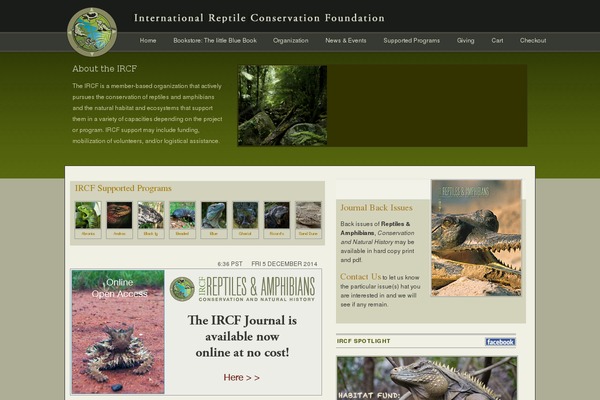600x400 pixels.
Task: Open Supported Programs in the nav bar
Action: click(x=411, y=41)
